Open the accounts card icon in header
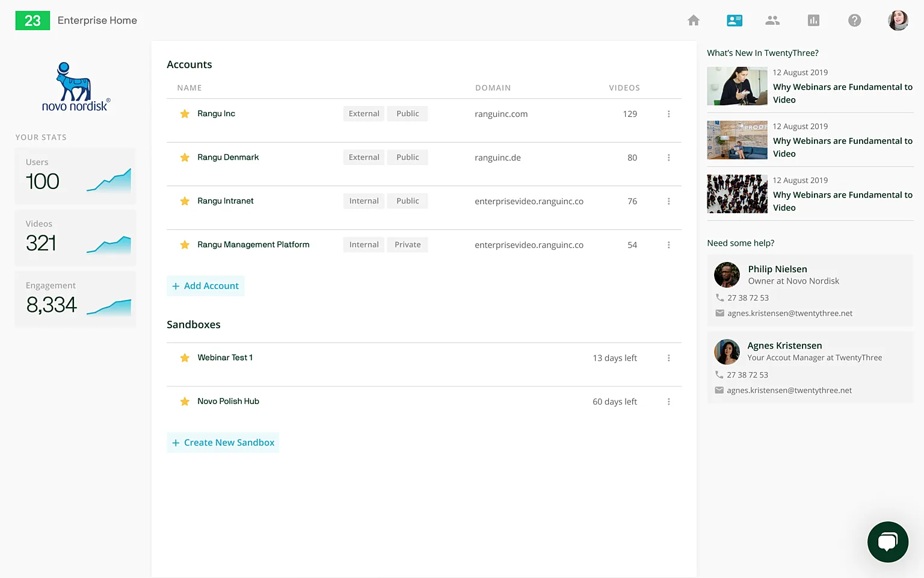This screenshot has width=924, height=578. click(735, 20)
